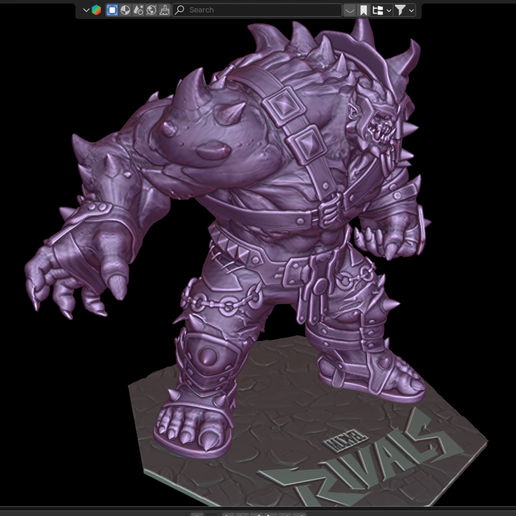Click the chevron button right of Search
Screen dimensions: 516x516
[x=349, y=10]
